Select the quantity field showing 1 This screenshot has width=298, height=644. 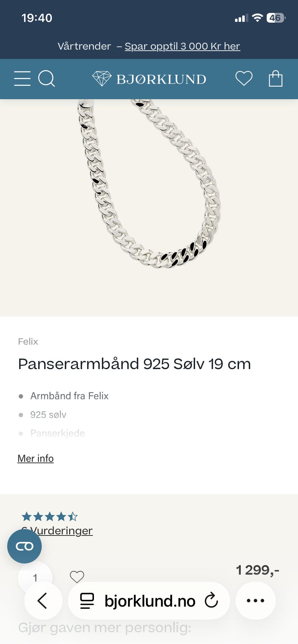(x=35, y=578)
